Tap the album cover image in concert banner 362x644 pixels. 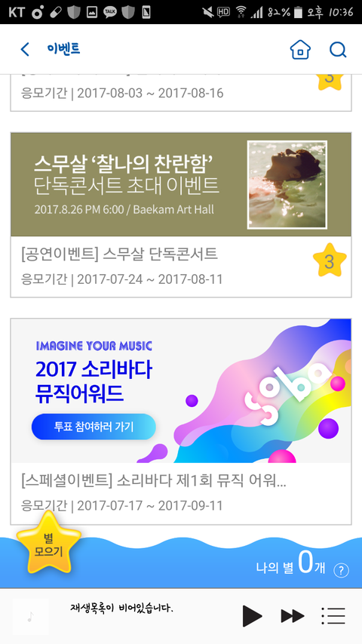[287, 185]
